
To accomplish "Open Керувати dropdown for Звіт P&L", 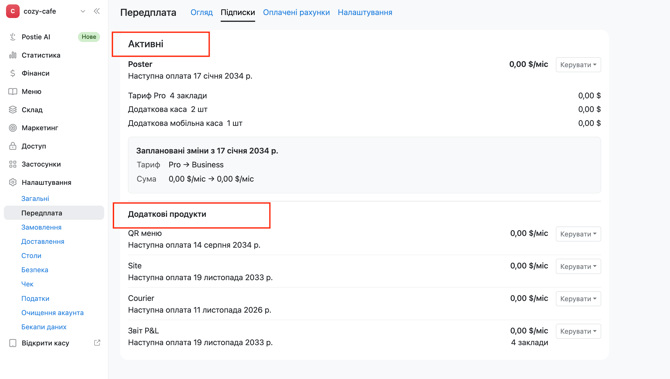I will (578, 331).
